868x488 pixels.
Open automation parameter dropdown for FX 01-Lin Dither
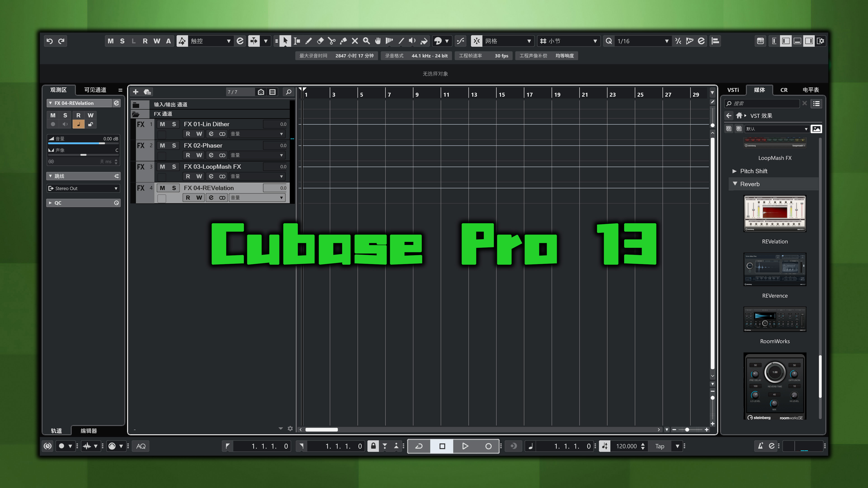point(257,134)
